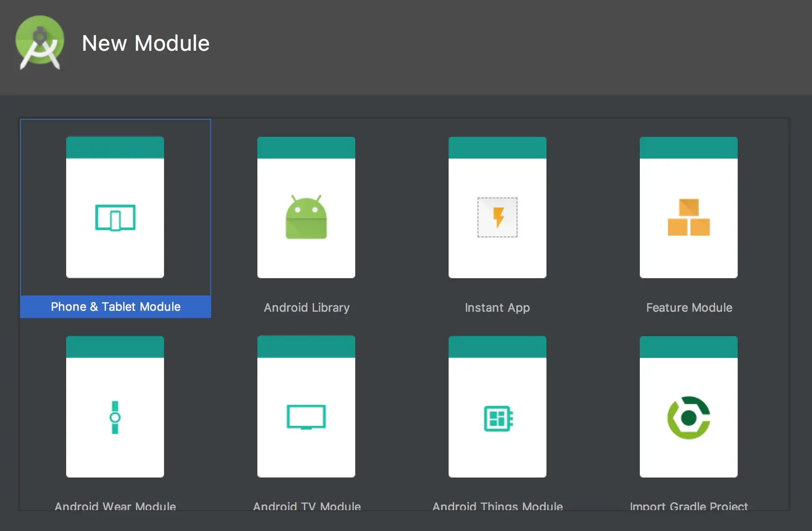812x531 pixels.
Task: Click the Phone & Tablet Module label
Action: [x=116, y=307]
